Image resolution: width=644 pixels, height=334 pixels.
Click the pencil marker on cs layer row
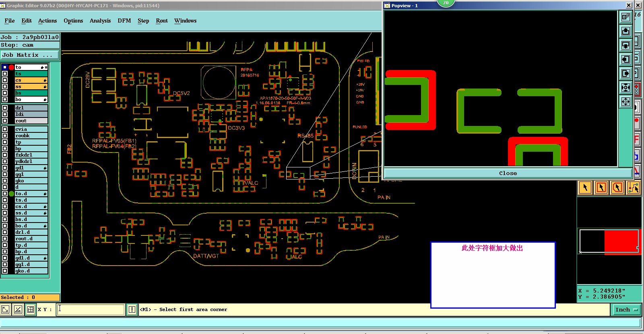click(45, 80)
